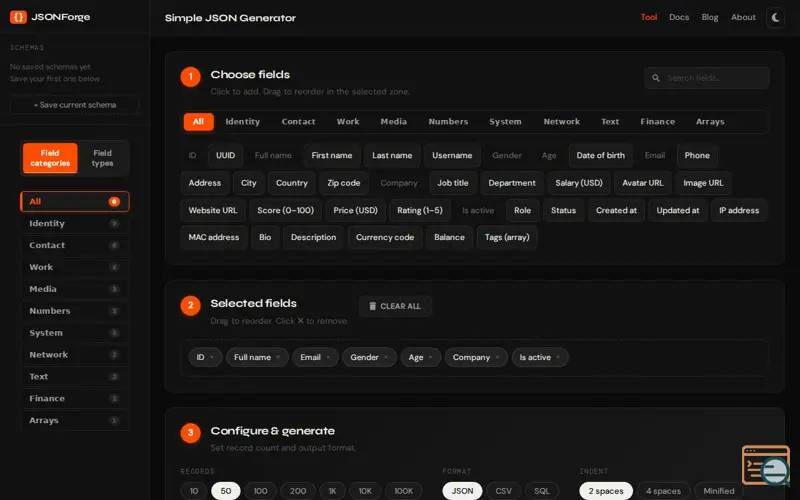Open the Docs nav link
The height and width of the screenshot is (500, 800).
tap(679, 17)
